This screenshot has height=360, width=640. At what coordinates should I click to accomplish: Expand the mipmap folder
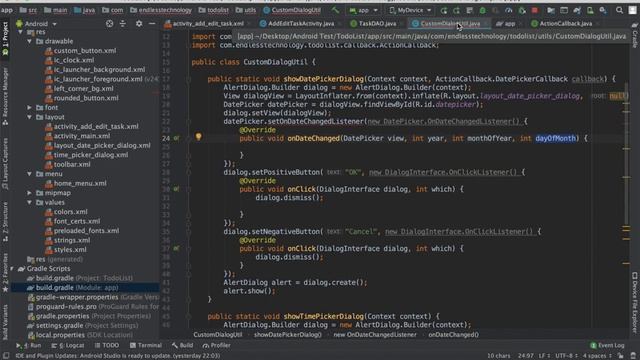(29, 193)
